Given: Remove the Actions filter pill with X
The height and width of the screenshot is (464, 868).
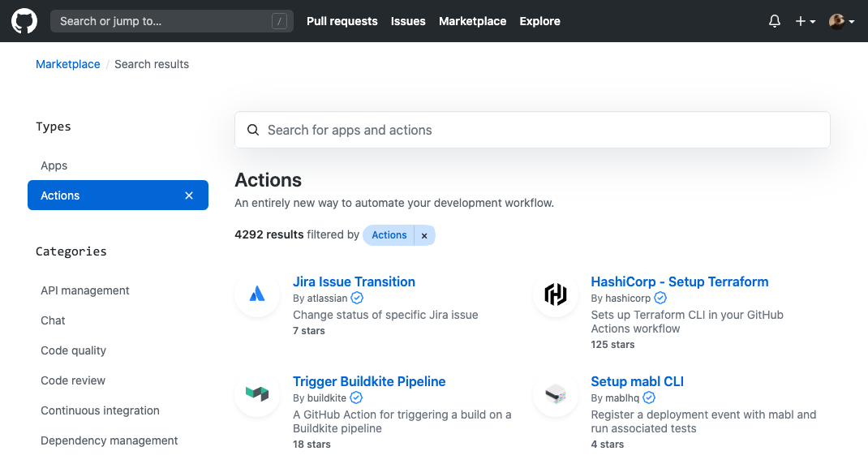Looking at the screenshot, I should [x=424, y=235].
